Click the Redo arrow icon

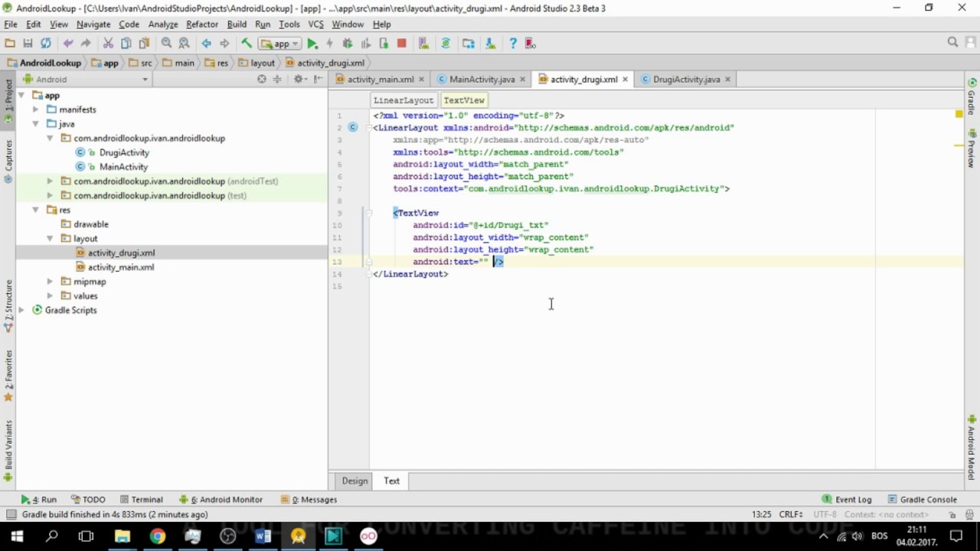click(x=86, y=44)
